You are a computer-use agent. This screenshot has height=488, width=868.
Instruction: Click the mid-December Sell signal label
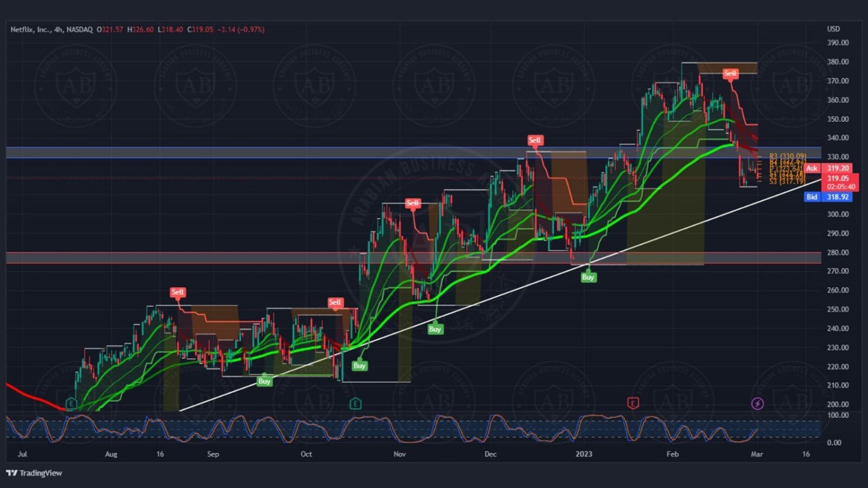pos(535,140)
